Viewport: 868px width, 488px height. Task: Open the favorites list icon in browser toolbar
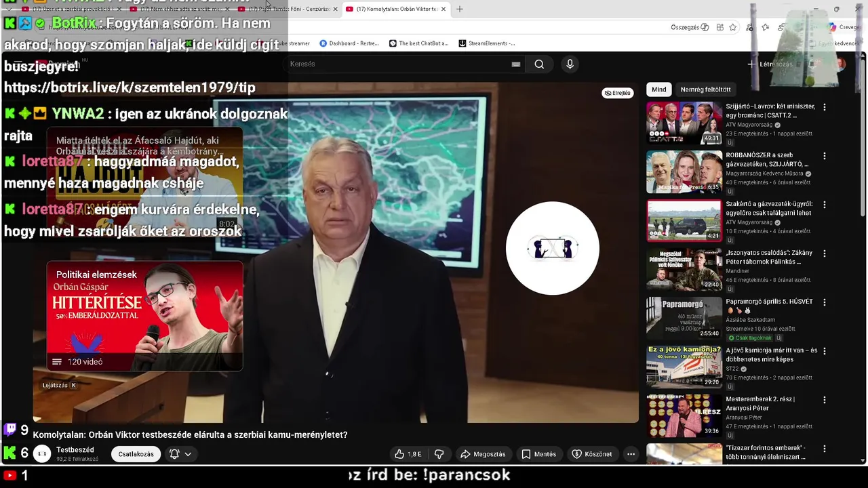click(x=765, y=27)
